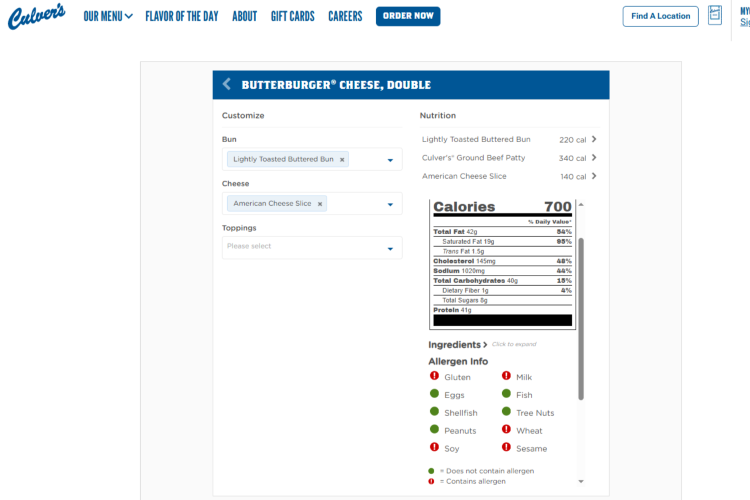Click the Milk allergen warning icon
This screenshot has height=500, width=750.
tap(506, 376)
